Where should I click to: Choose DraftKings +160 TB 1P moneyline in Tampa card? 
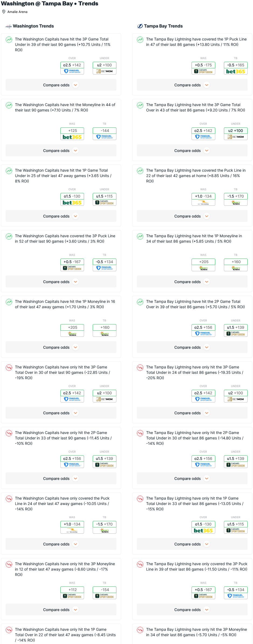click(236, 265)
